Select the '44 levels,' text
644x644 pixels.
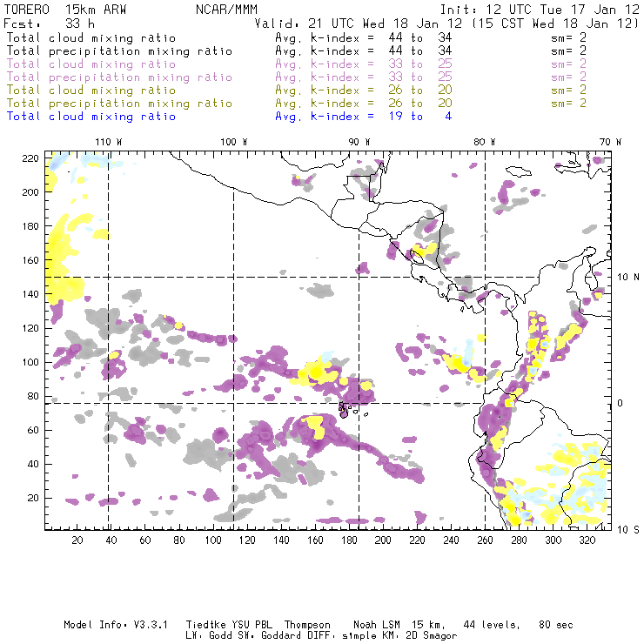[492, 625]
